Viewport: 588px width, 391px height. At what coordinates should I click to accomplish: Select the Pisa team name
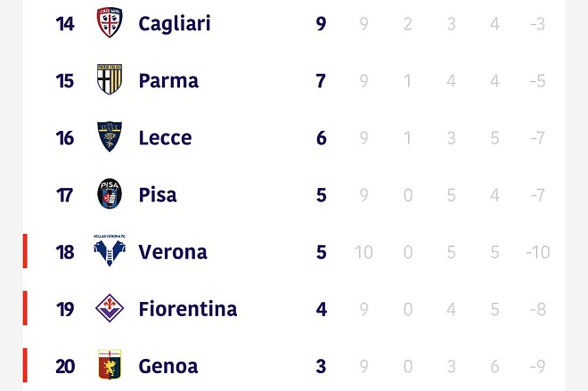coord(158,195)
